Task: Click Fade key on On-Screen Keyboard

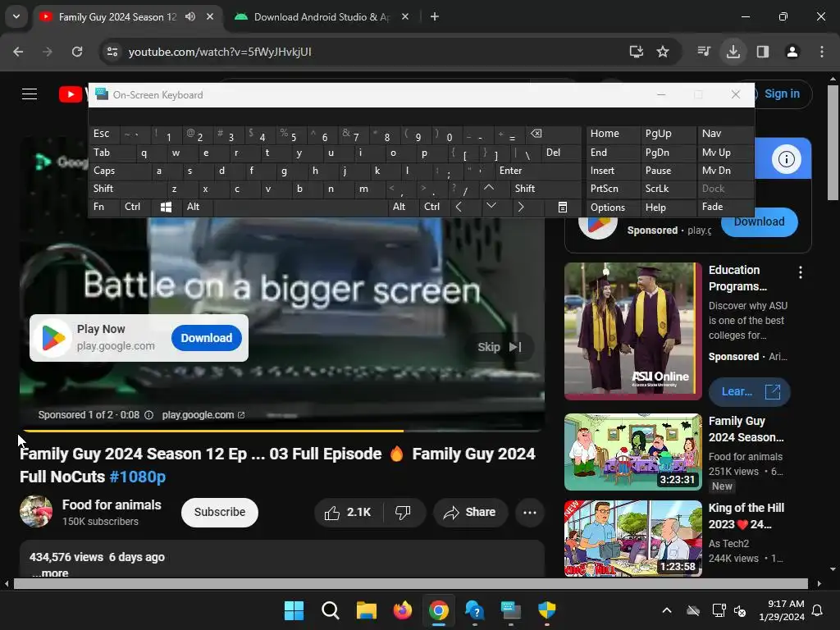Action: point(725,207)
